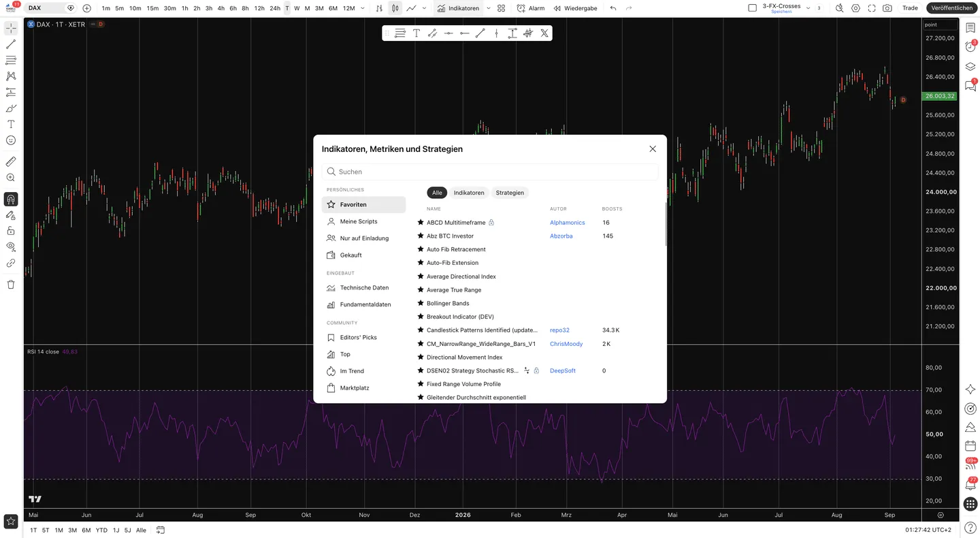Add symbol with the plus circle icon
This screenshot has height=538, width=980.
click(x=86, y=8)
